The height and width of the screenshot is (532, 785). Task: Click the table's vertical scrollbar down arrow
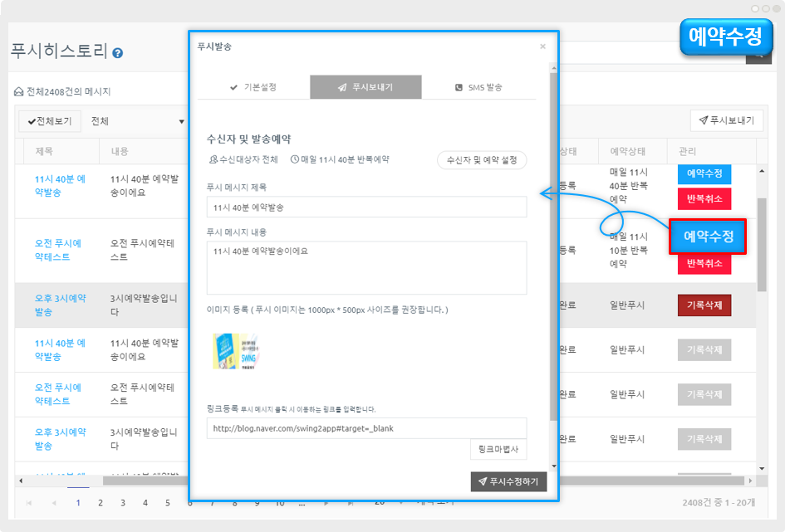[762, 469]
